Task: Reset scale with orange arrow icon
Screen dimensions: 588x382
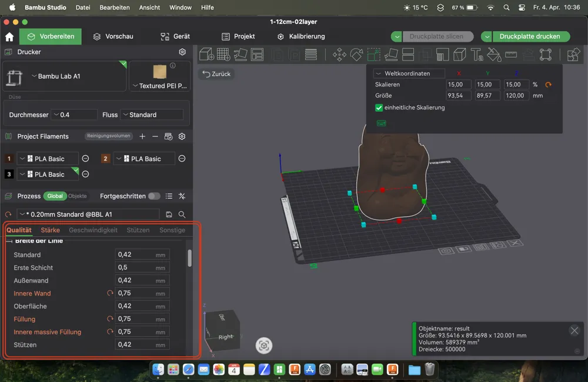Action: (x=548, y=85)
